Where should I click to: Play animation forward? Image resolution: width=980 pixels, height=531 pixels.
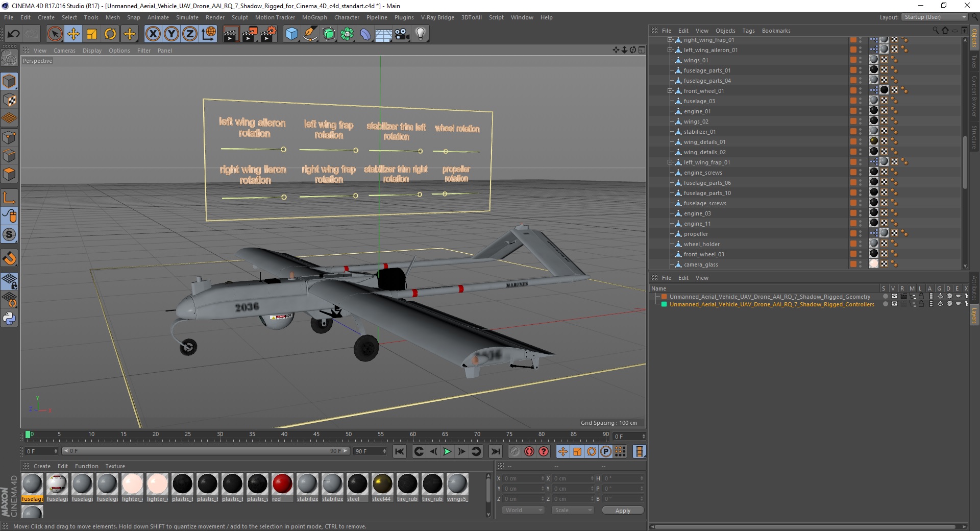447,451
